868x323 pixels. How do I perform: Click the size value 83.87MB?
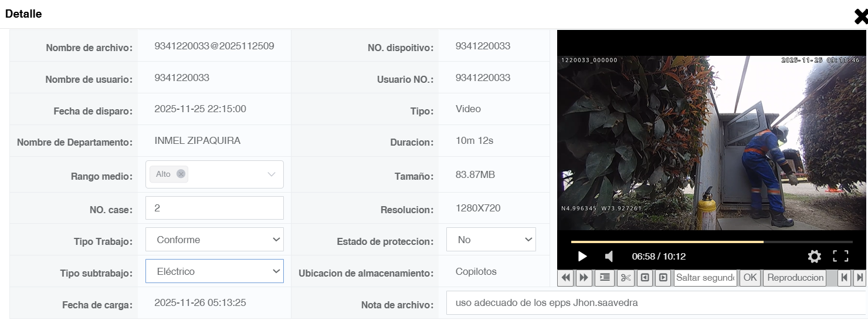pos(475,174)
